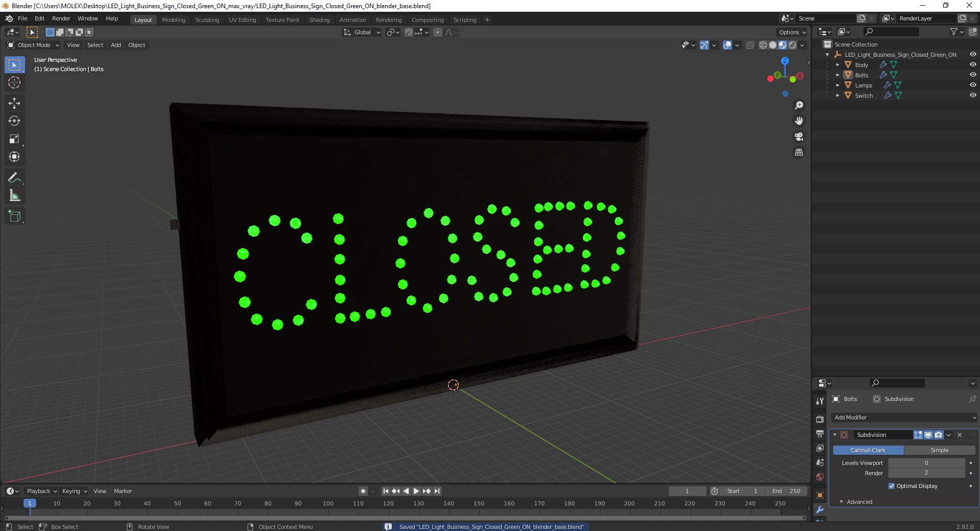Select the Annotate tool
980x531 pixels.
point(14,178)
